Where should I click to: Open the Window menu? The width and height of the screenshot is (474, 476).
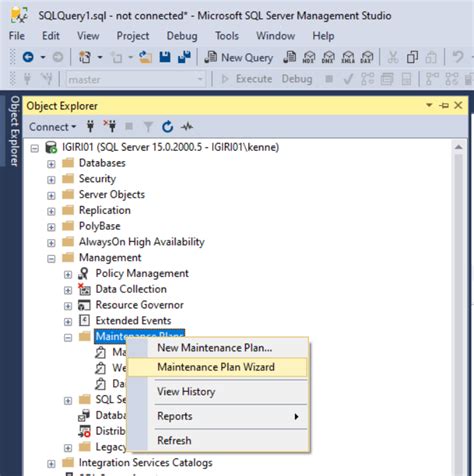click(x=275, y=36)
